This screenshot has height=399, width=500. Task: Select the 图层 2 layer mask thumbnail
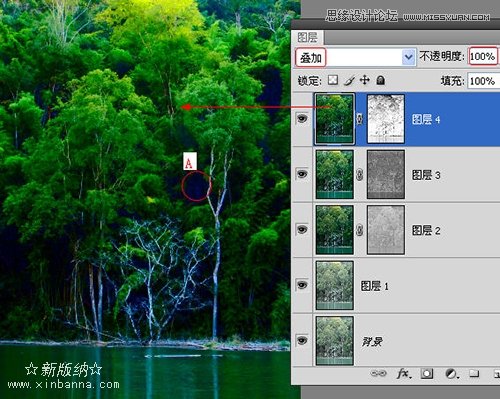(x=386, y=230)
